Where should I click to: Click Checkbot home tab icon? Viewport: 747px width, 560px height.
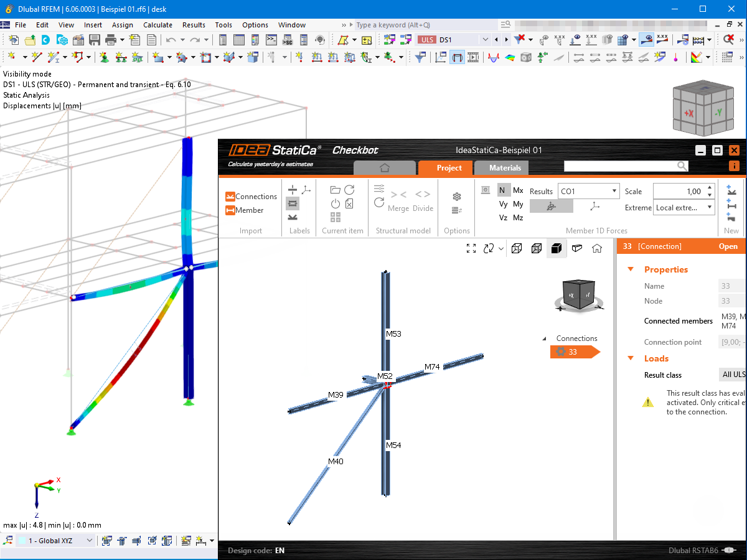(384, 168)
